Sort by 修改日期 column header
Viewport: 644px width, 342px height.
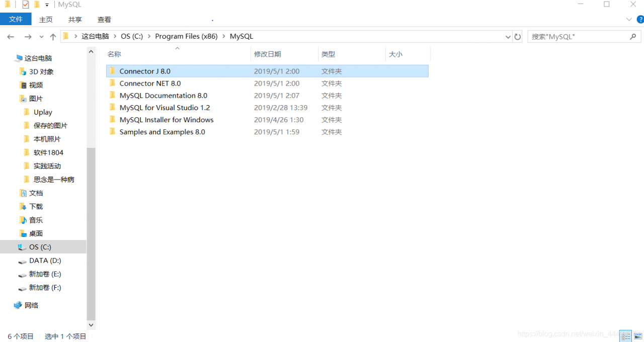pyautogui.click(x=268, y=54)
